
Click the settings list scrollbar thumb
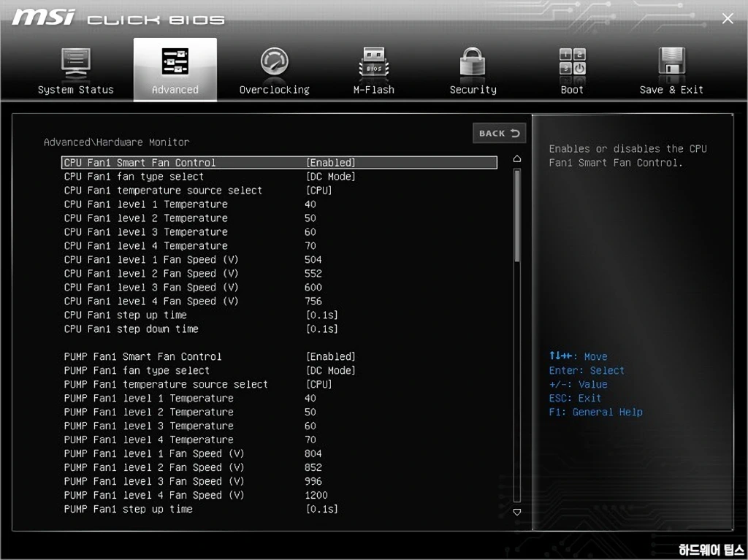(x=516, y=215)
